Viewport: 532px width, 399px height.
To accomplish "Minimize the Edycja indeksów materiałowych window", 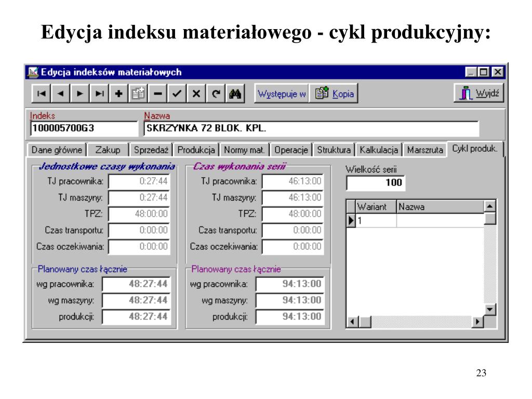I will coord(471,72).
